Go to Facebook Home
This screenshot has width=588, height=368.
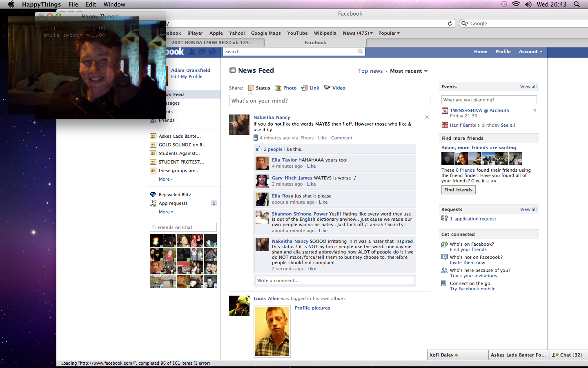click(x=481, y=52)
